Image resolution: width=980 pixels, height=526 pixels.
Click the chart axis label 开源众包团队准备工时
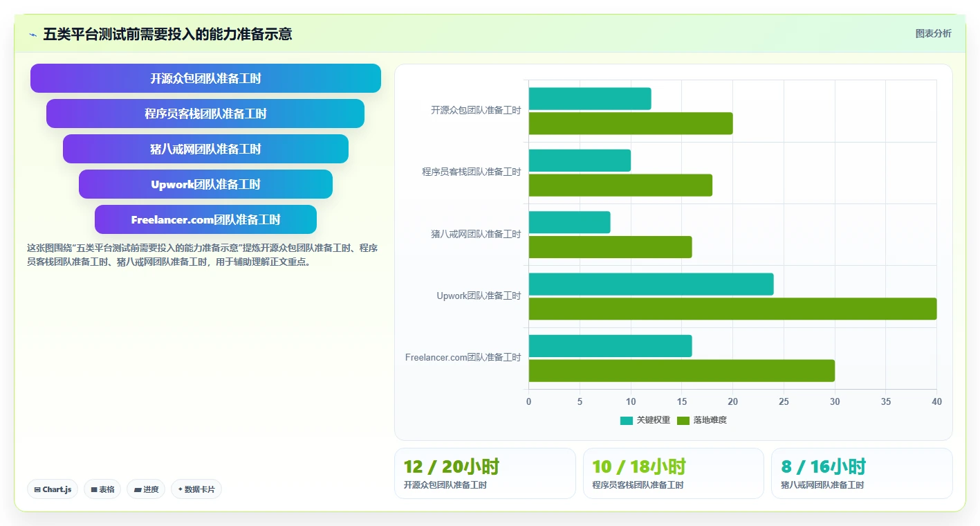coord(476,110)
